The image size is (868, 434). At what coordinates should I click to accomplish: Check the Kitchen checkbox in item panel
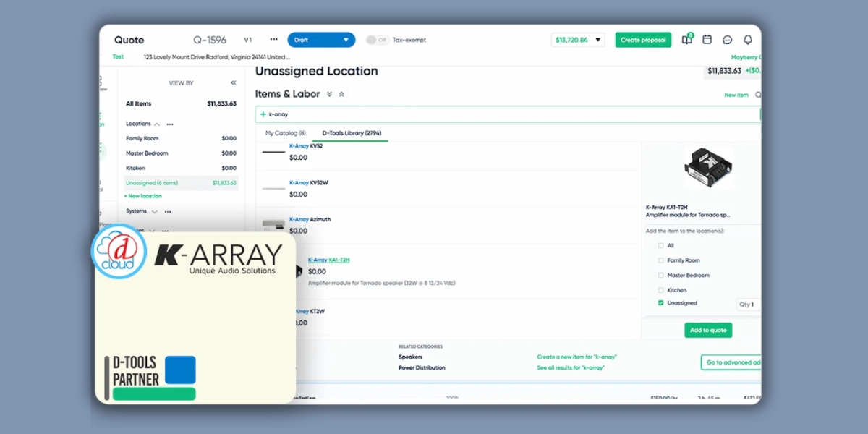(x=660, y=290)
